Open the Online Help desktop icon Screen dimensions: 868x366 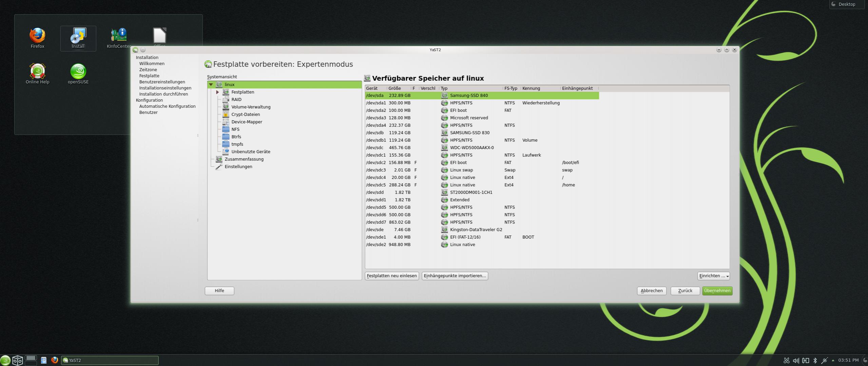[37, 71]
